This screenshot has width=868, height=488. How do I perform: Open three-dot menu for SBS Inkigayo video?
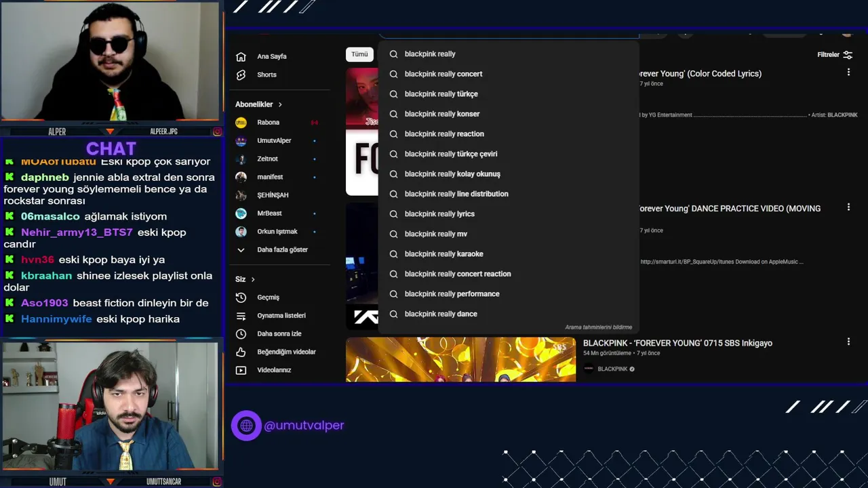(x=848, y=342)
